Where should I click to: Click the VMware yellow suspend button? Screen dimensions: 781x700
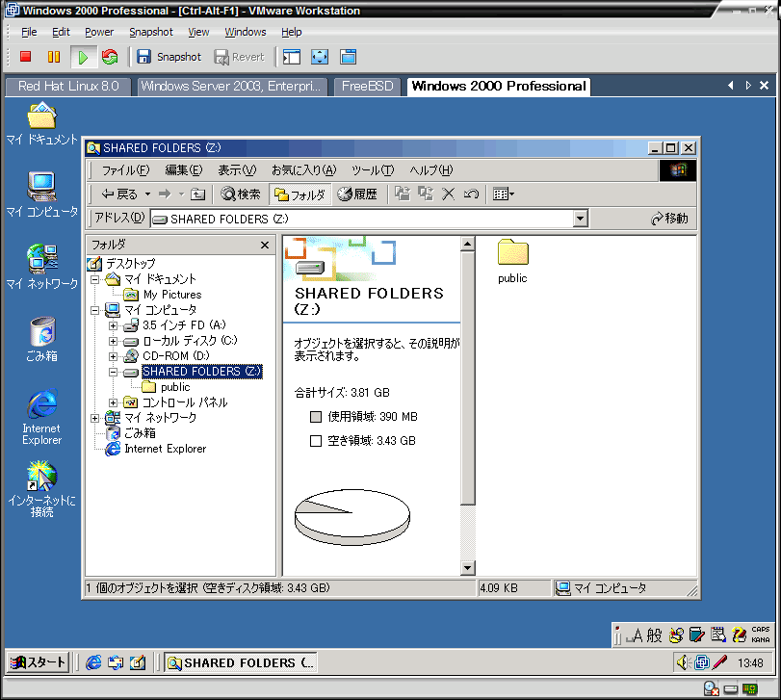54,57
